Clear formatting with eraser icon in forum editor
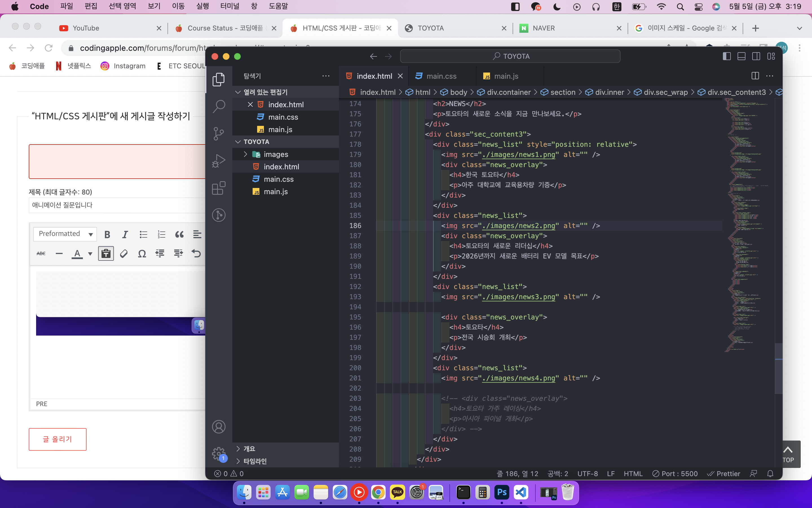The height and width of the screenshot is (508, 812). point(124,253)
